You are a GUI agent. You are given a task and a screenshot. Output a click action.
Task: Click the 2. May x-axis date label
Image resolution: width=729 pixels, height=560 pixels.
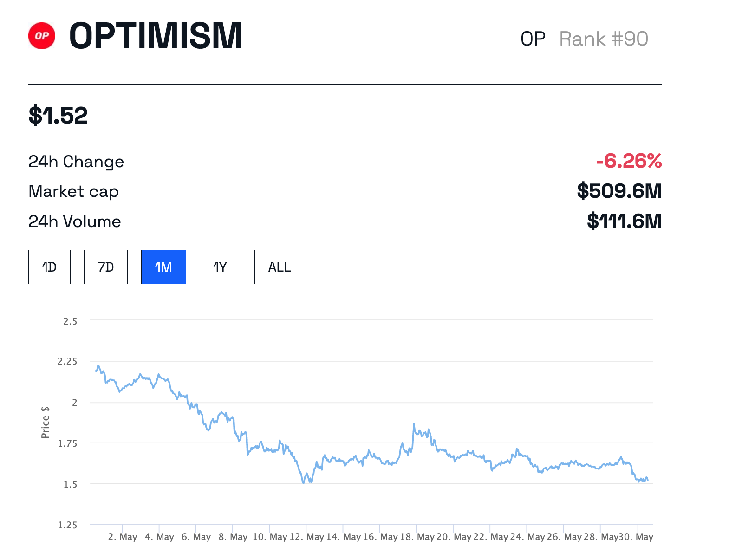pyautogui.click(x=123, y=537)
